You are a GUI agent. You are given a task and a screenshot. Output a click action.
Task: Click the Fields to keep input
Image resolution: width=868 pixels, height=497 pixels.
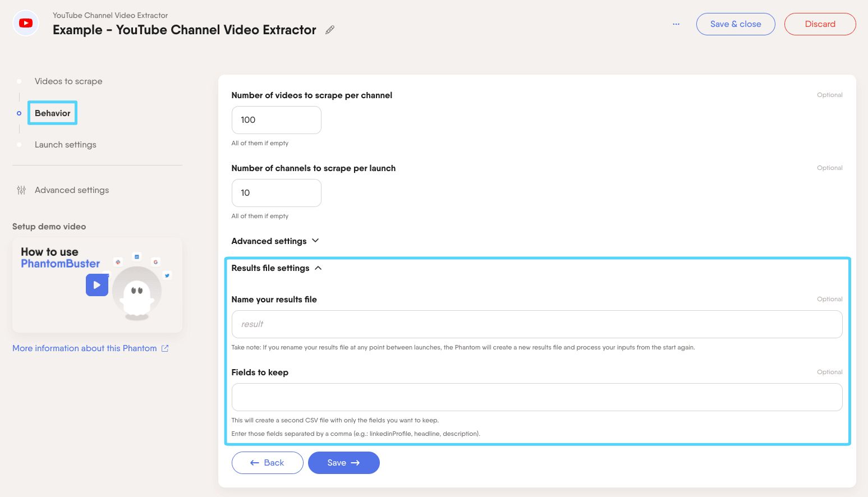coord(537,397)
